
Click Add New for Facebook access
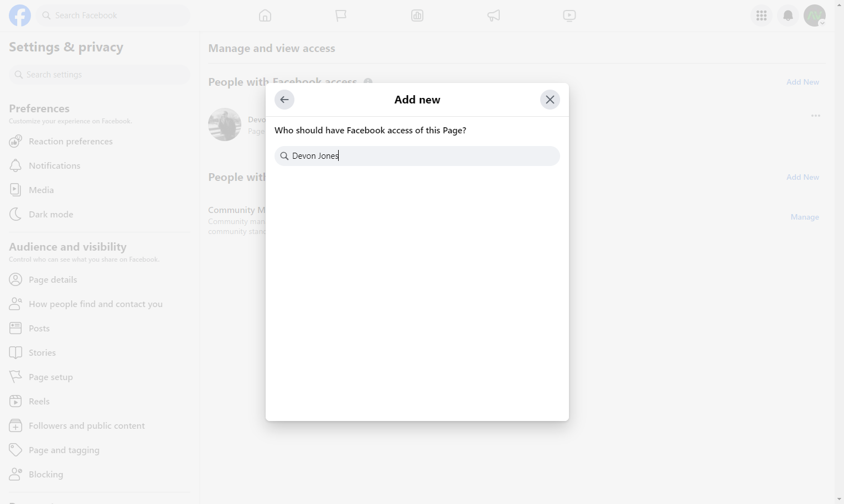pyautogui.click(x=802, y=82)
